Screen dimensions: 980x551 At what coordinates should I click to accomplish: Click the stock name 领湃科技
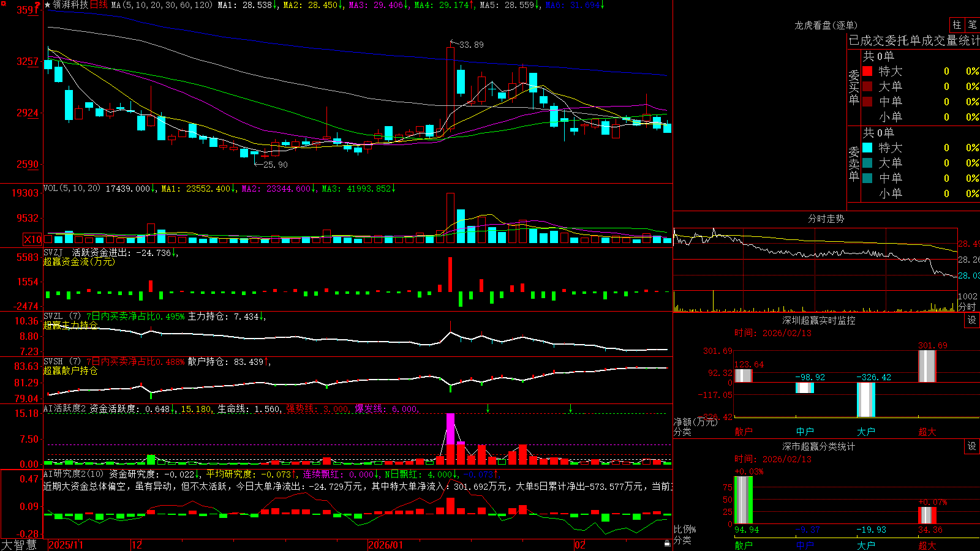pyautogui.click(x=70, y=5)
